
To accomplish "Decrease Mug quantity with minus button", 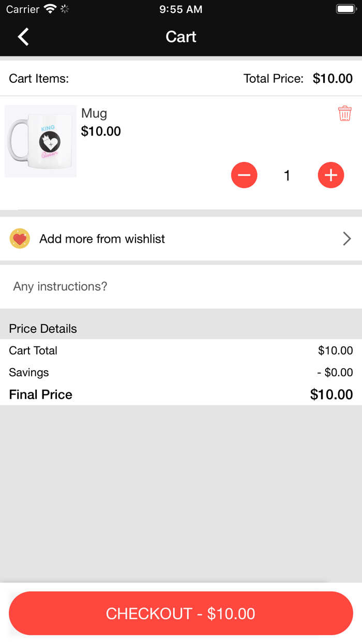I will 244,175.
